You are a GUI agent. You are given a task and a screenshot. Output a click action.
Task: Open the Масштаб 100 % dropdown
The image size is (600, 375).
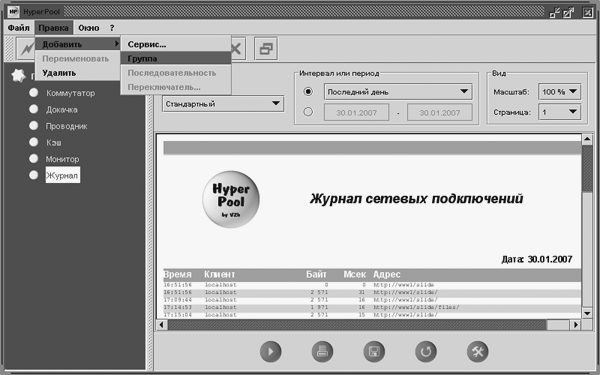pyautogui.click(x=559, y=92)
